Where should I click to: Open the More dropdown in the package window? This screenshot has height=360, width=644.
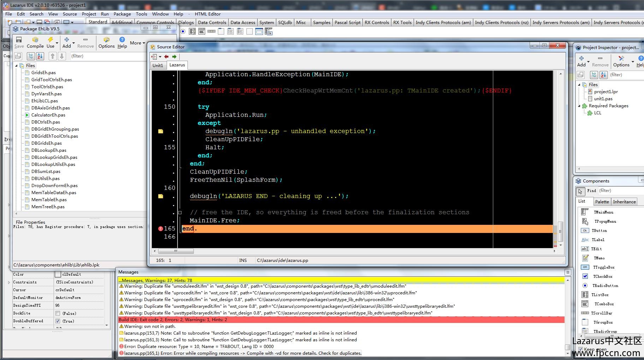(x=137, y=43)
